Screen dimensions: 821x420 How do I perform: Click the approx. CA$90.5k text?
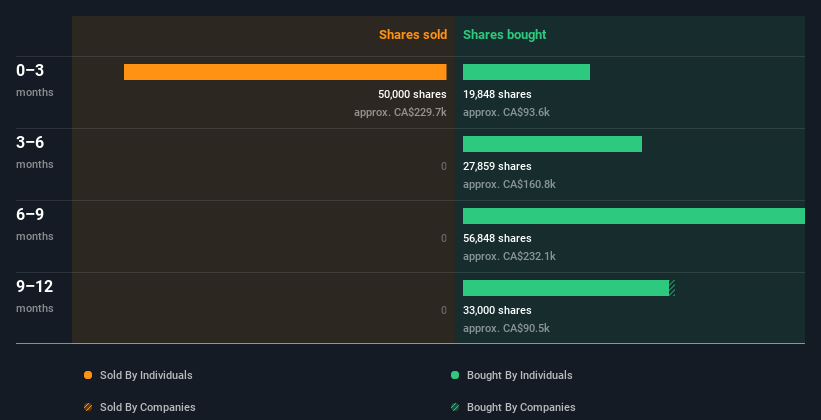coord(506,328)
